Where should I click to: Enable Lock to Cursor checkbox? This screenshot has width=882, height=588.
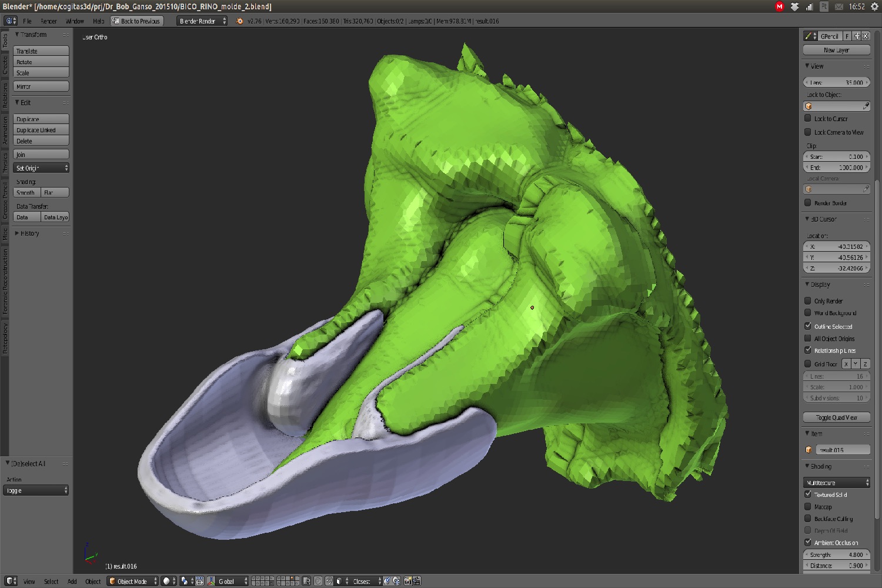[808, 118]
